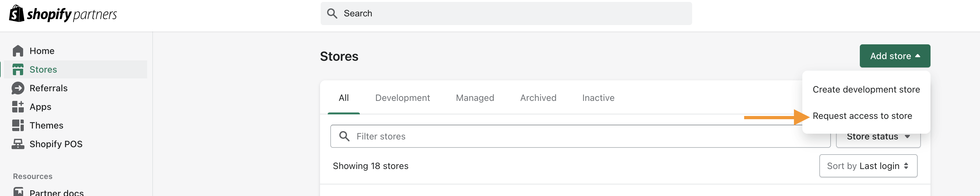This screenshot has width=980, height=196.
Task: Switch to the Development tab
Action: [x=402, y=98]
